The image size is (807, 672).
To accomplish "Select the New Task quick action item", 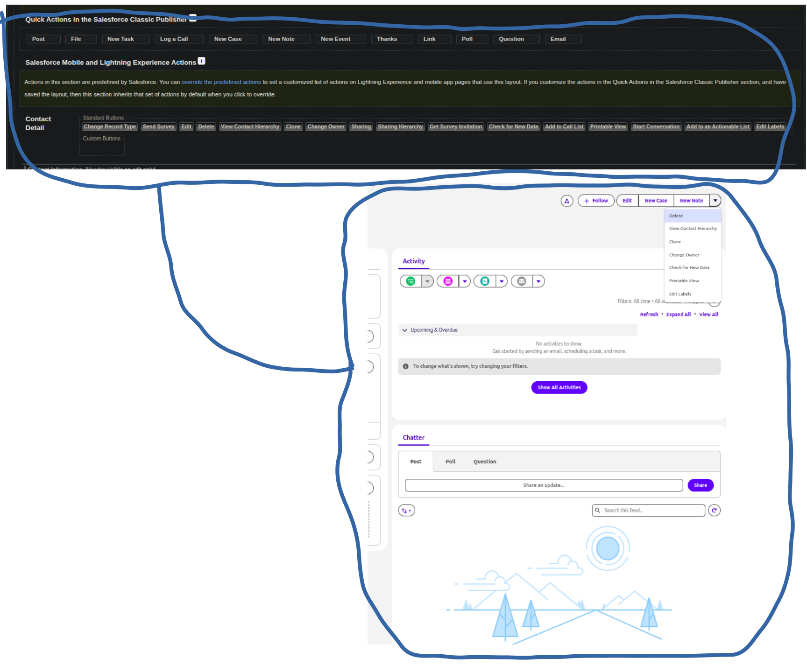I will pos(126,39).
